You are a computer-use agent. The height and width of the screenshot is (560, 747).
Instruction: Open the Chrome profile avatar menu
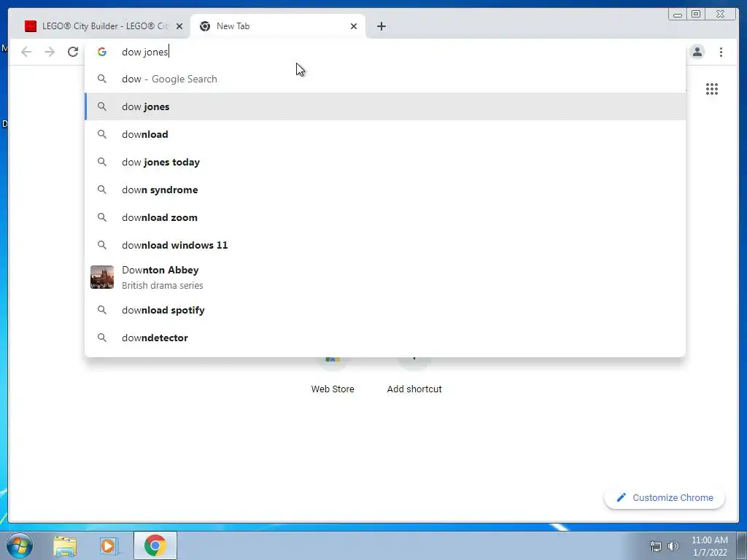tap(697, 52)
